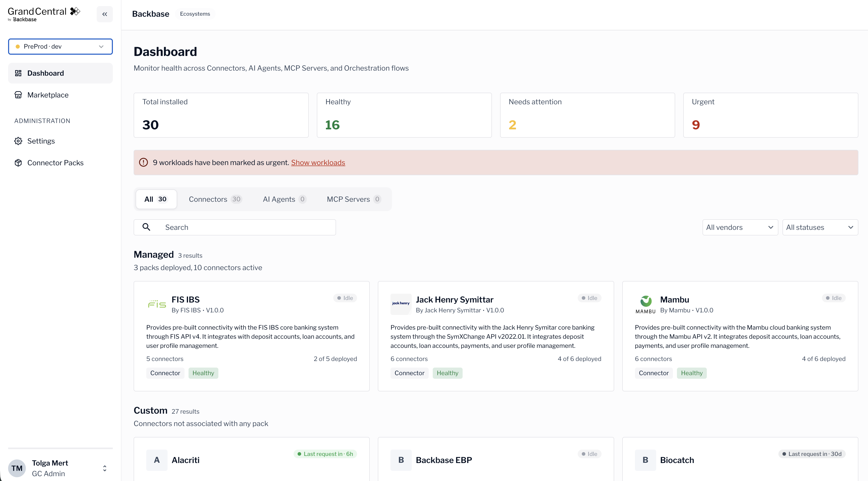Viewport: 868px width, 481px height.
Task: Expand the Tolga Mert user menu
Action: click(105, 468)
